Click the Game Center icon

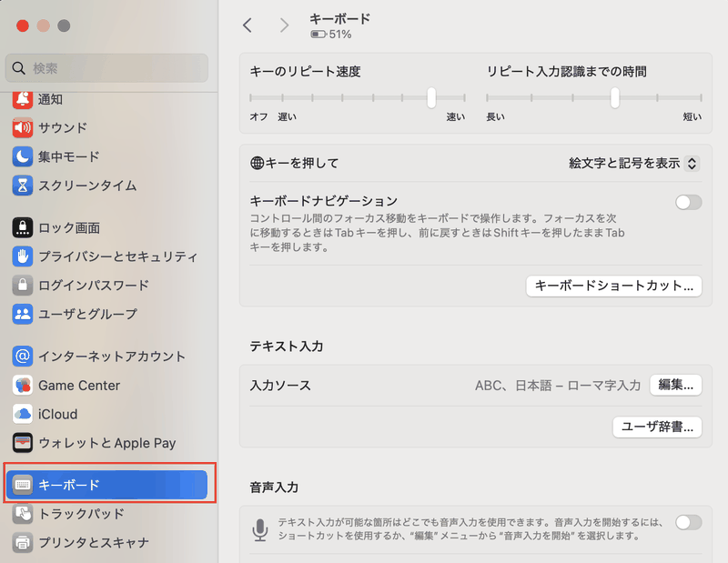[22, 386]
